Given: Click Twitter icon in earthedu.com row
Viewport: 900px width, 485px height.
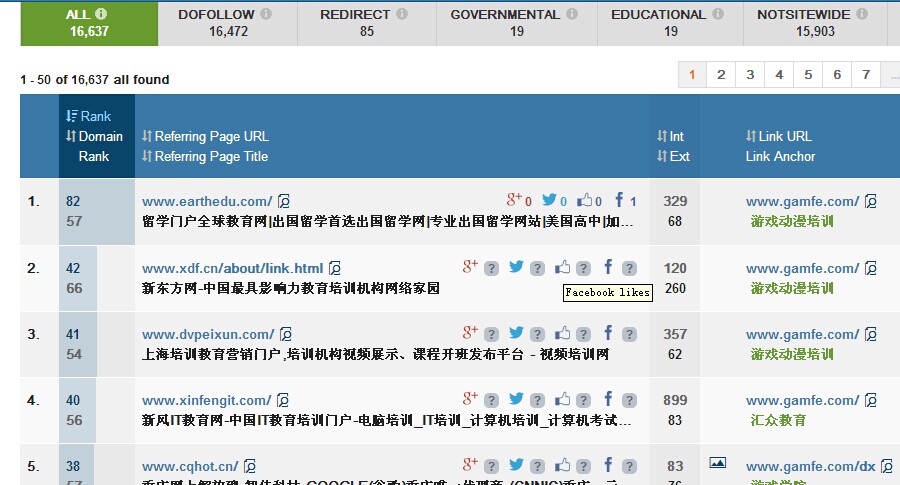Looking at the screenshot, I should tap(549, 200).
